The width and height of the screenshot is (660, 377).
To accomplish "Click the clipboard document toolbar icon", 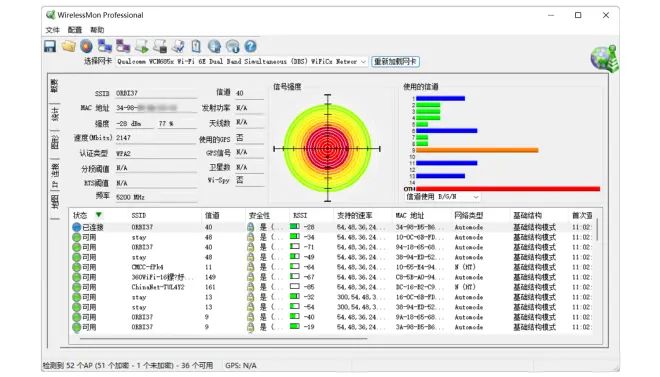I will coord(196,46).
